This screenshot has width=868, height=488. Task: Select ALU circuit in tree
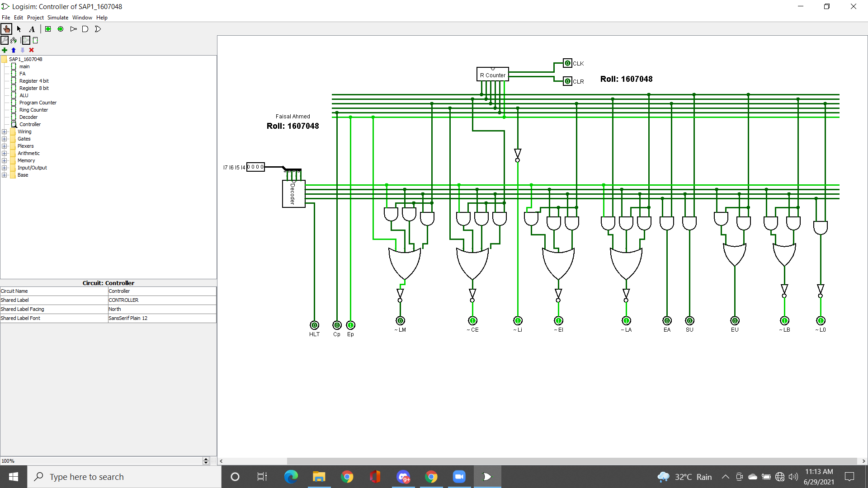24,95
